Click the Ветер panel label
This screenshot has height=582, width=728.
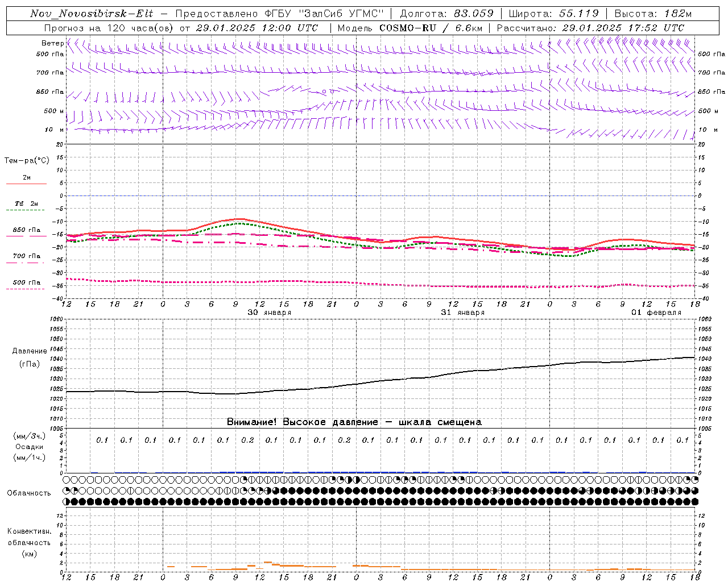pyautogui.click(x=52, y=43)
